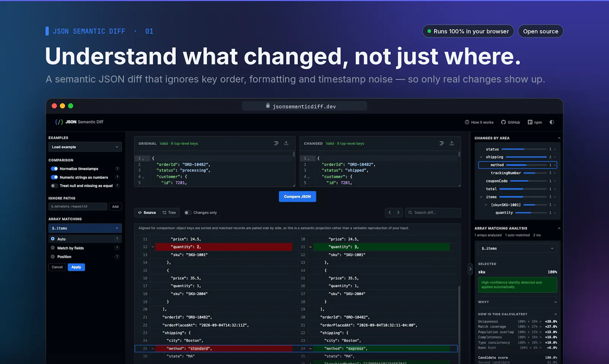Toggle the Changes only switch
The height and width of the screenshot is (364, 609).
pos(188,213)
